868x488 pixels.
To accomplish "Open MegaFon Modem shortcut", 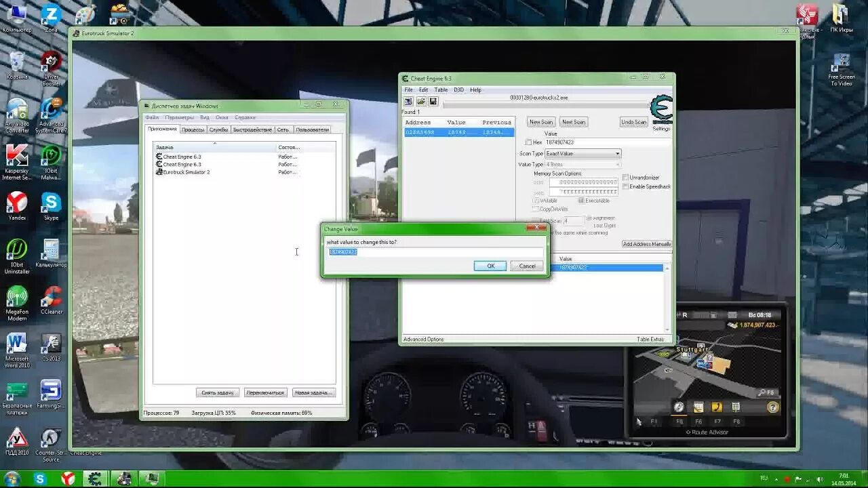I will click(17, 303).
